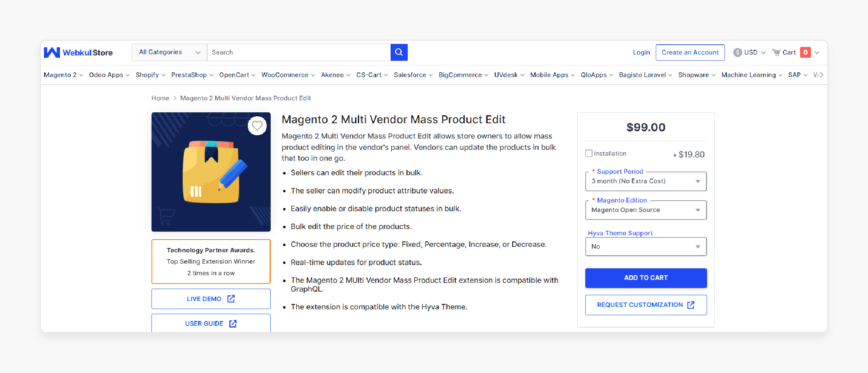
Task: Click into the Search input field
Action: tap(299, 52)
